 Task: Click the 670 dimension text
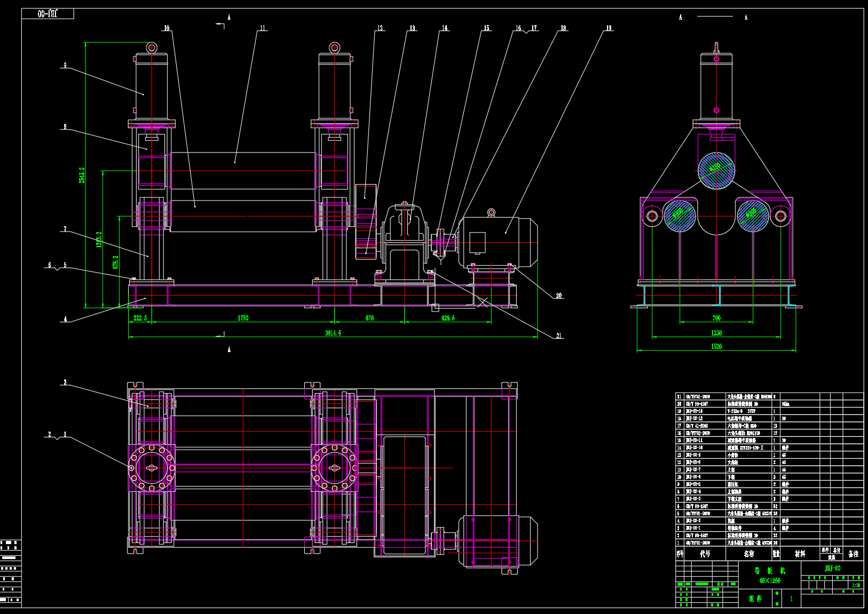click(369, 318)
